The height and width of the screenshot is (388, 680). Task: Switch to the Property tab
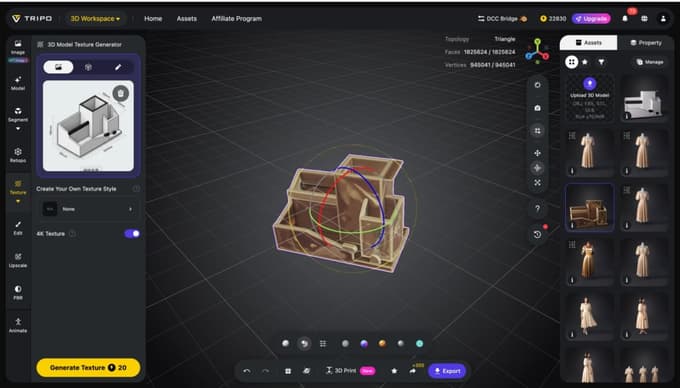[646, 42]
